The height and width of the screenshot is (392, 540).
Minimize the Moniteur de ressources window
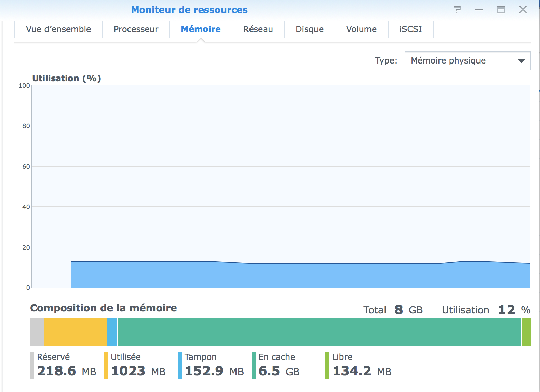point(479,10)
